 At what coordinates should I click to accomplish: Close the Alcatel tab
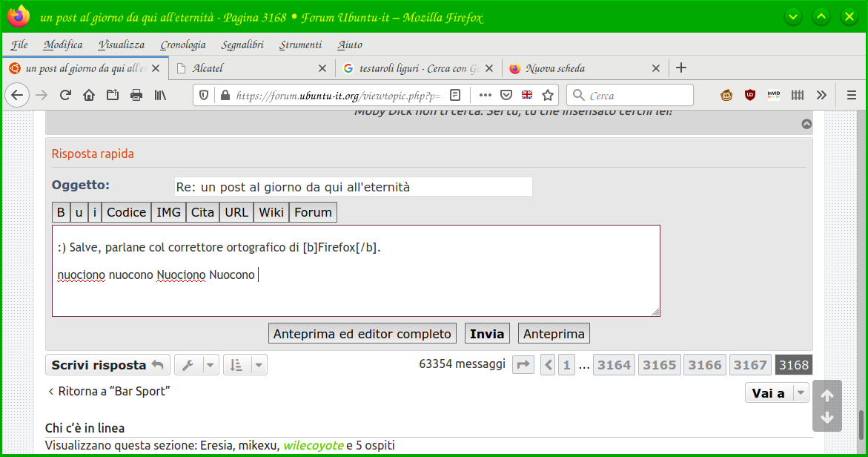click(x=322, y=68)
